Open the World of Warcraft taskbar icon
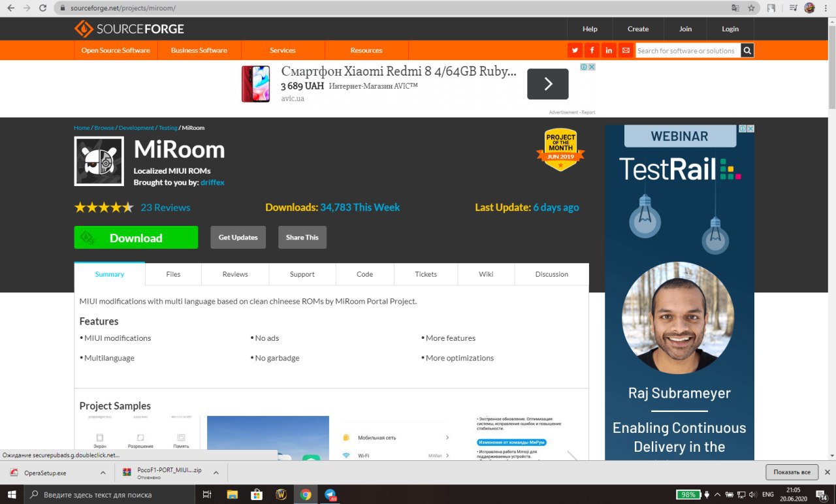836x504 pixels. click(281, 495)
